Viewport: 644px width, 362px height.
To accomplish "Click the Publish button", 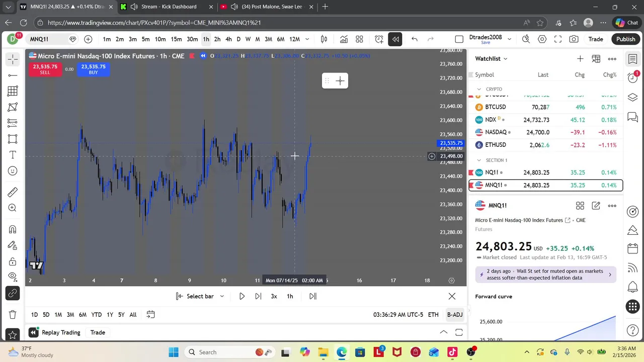I will 625,39.
